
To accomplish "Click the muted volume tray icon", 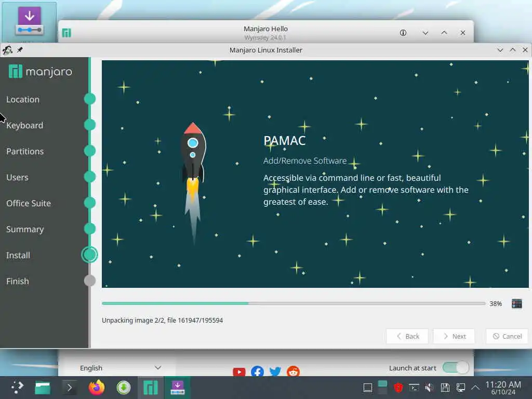I will (x=429, y=388).
